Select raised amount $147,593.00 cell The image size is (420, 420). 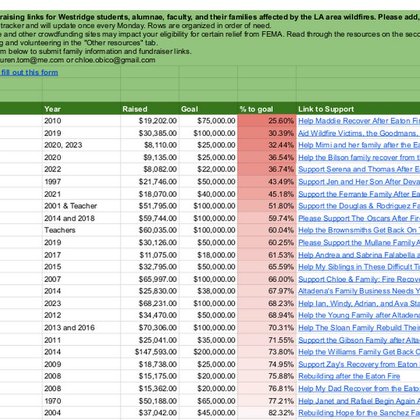point(150,352)
